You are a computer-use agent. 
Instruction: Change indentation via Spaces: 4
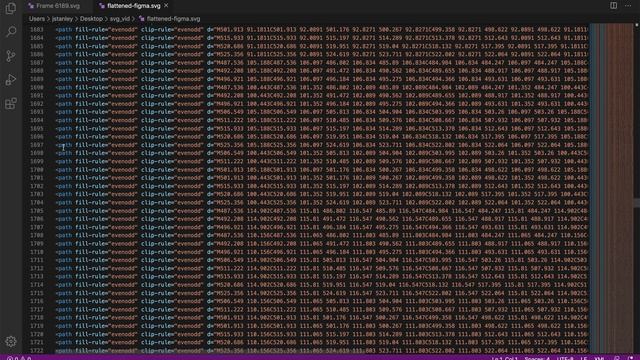click(538, 358)
